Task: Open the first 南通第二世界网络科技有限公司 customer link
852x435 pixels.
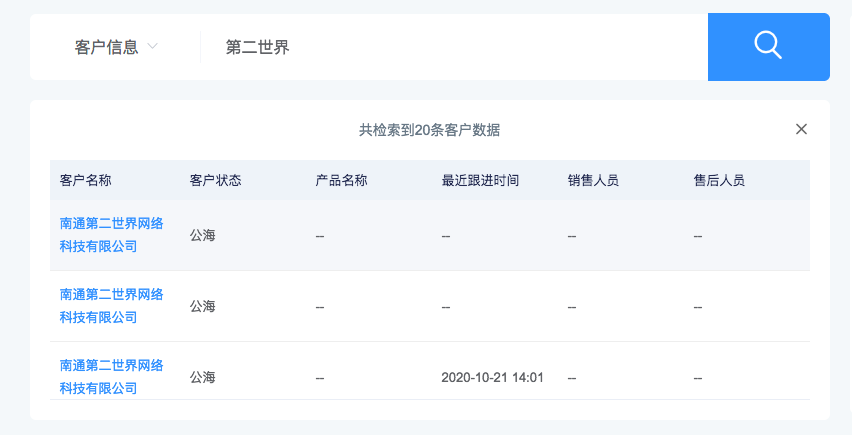Action: point(112,235)
